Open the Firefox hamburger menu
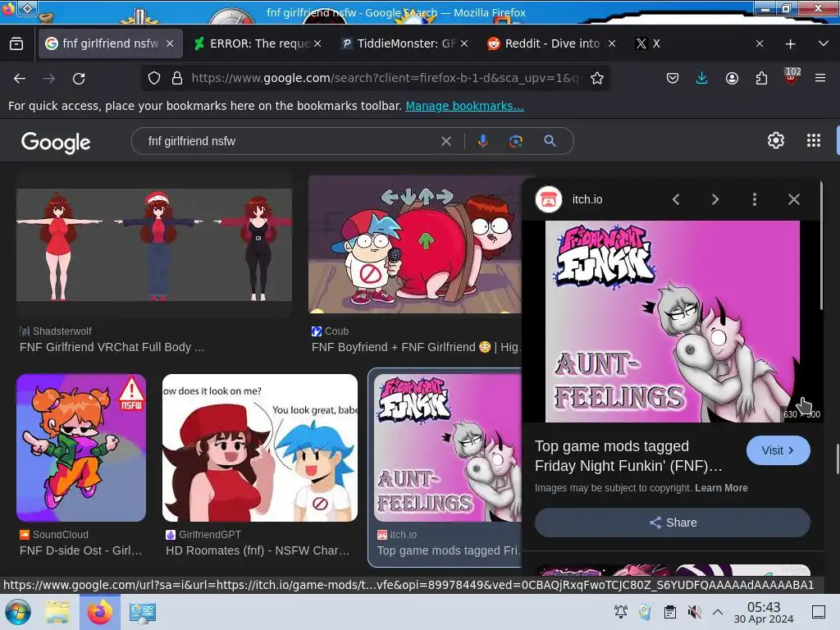The image size is (840, 630). (820, 78)
